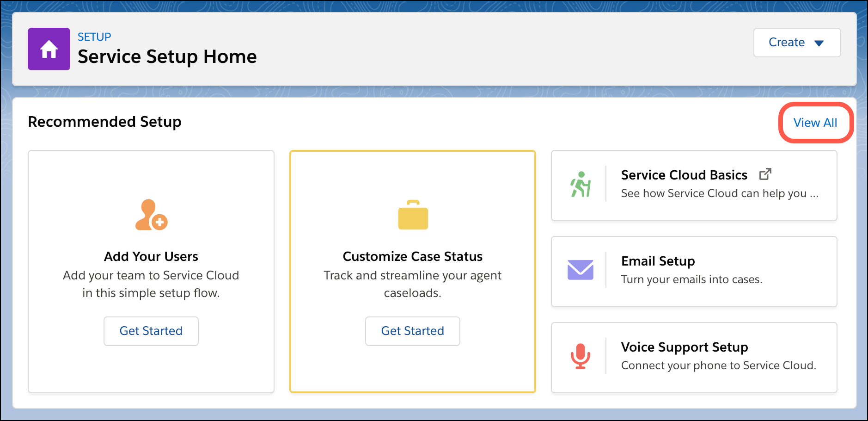
Task: Click the SETUP breadcrumb label
Action: 94,37
